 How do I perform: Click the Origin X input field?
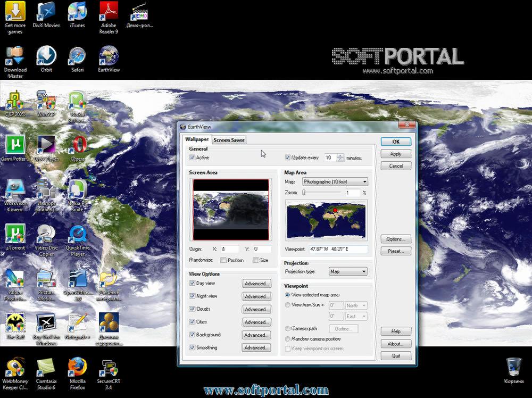point(230,249)
